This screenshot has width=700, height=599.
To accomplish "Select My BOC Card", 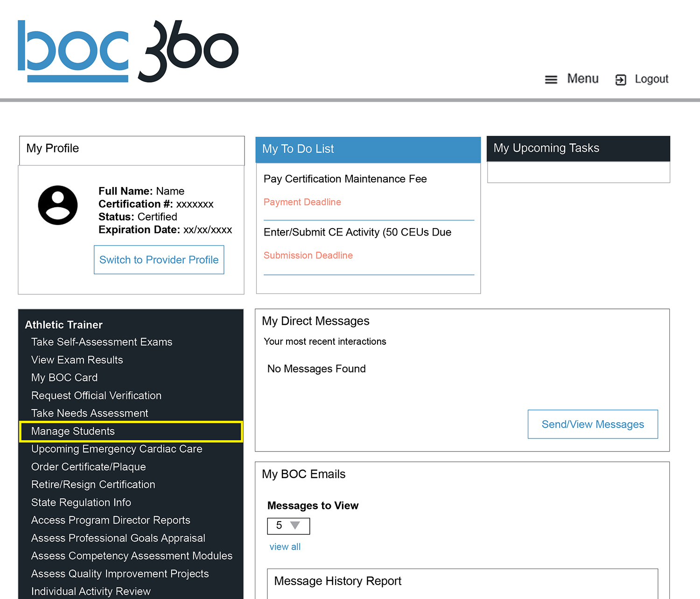I will click(x=64, y=377).
